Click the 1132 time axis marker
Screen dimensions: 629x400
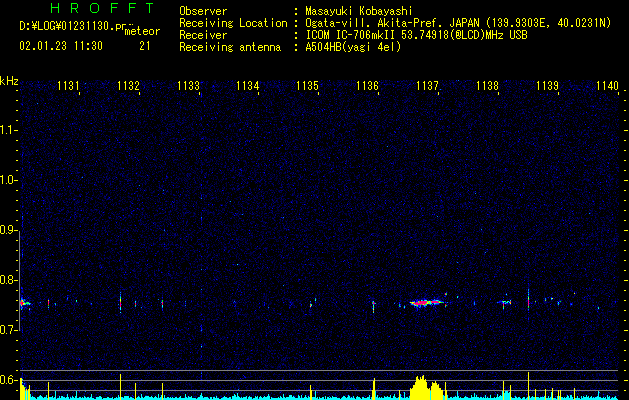[128, 86]
